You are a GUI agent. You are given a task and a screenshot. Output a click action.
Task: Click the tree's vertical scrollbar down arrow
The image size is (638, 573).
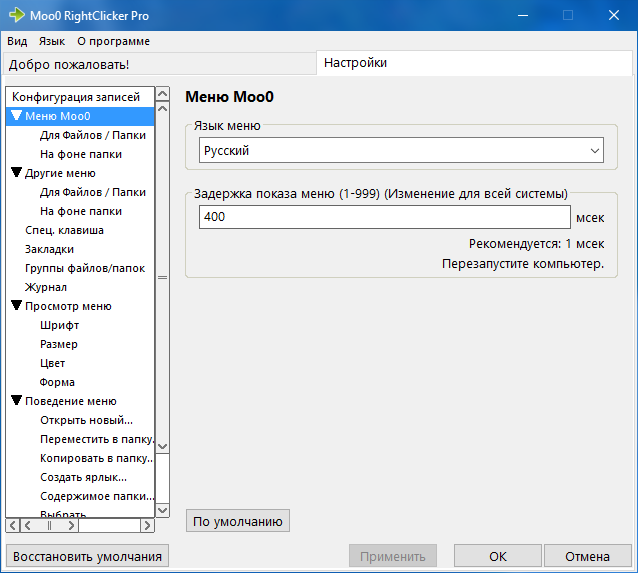tap(163, 447)
